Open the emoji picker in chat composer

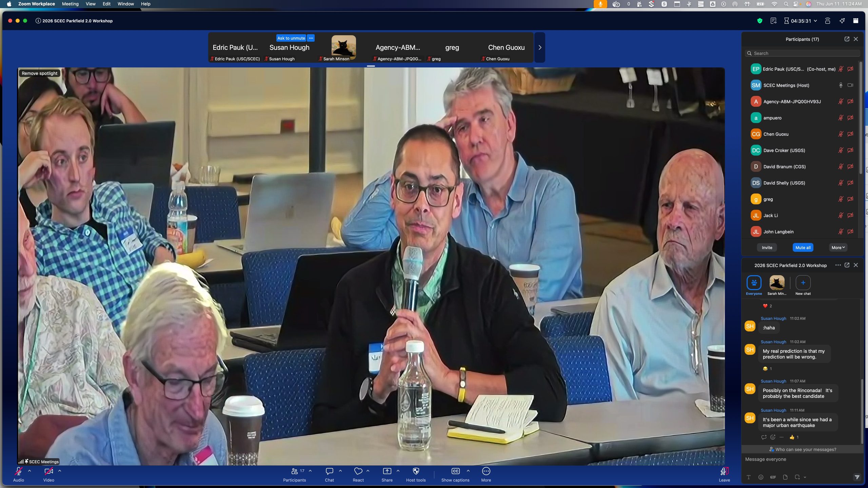(761, 477)
